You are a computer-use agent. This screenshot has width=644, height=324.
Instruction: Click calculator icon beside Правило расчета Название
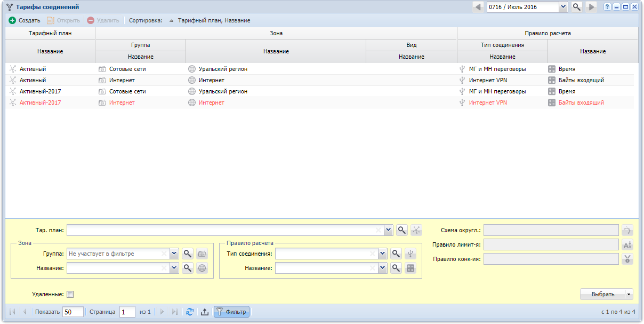pyautogui.click(x=410, y=268)
